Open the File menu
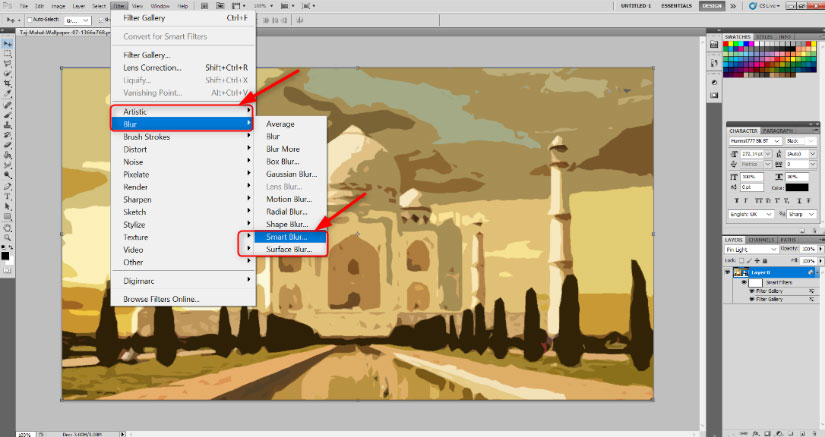This screenshot has width=825, height=437. pos(24,6)
